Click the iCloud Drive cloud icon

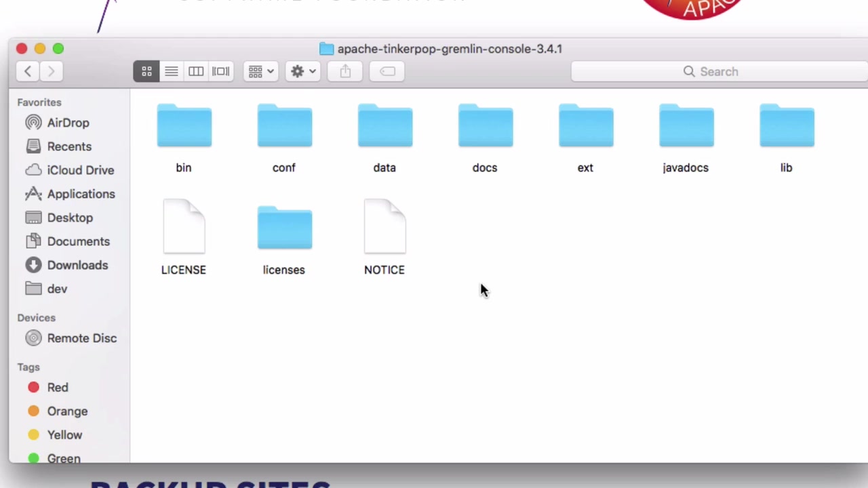click(33, 170)
